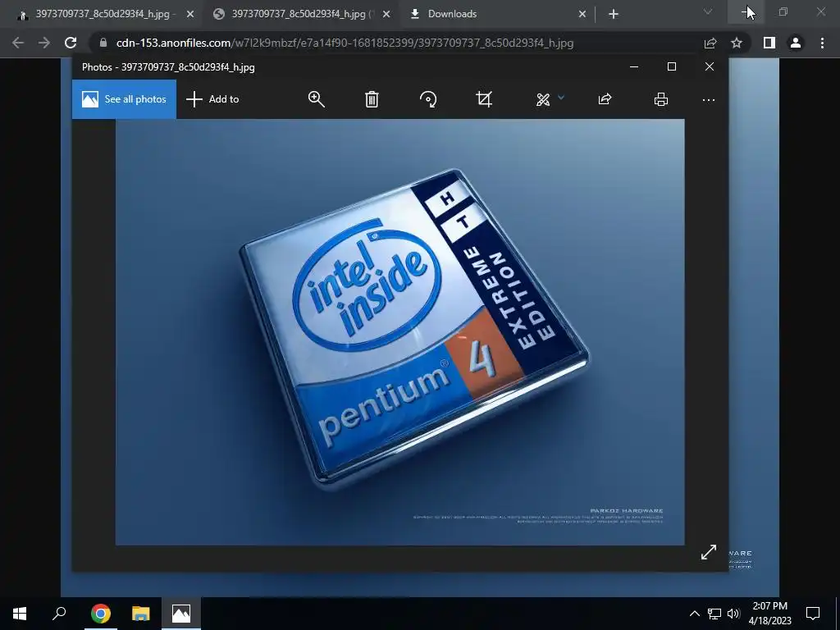Open a new browser tab

tap(614, 15)
